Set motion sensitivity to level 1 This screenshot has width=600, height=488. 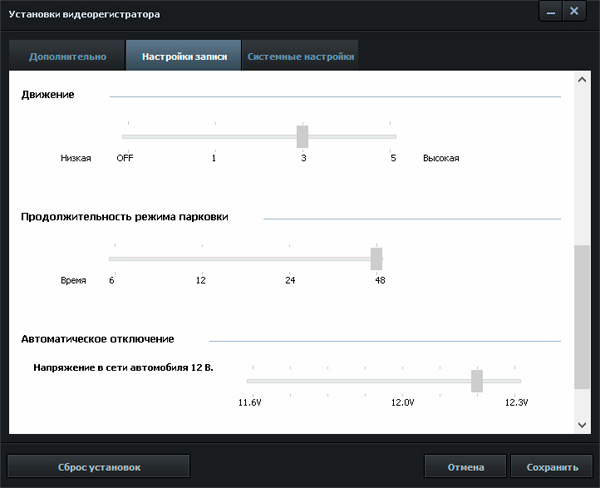pyautogui.click(x=214, y=137)
